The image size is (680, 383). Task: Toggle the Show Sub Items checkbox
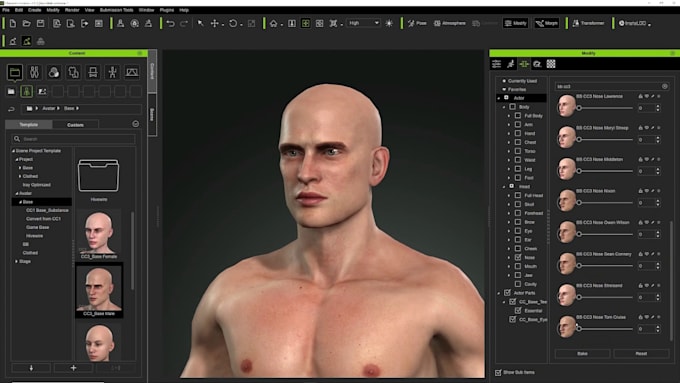point(498,372)
